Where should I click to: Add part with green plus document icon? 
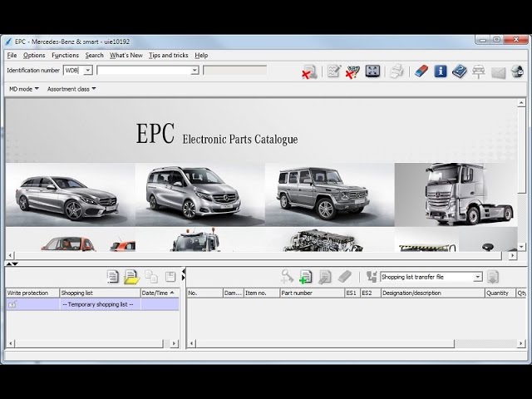tap(305, 277)
